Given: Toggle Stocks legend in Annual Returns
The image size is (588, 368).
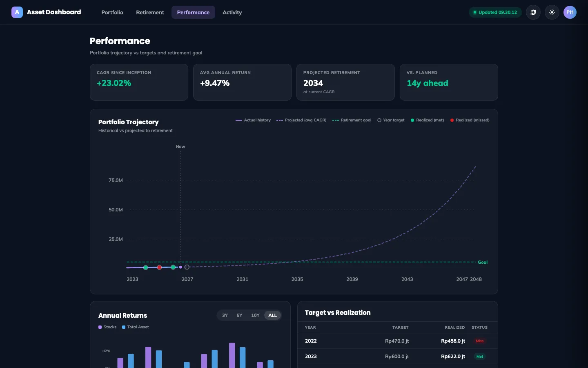Looking at the screenshot, I should coord(107,327).
